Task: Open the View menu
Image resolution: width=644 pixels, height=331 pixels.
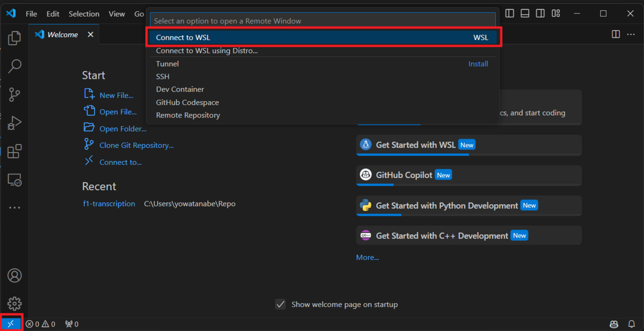Action: click(x=116, y=14)
